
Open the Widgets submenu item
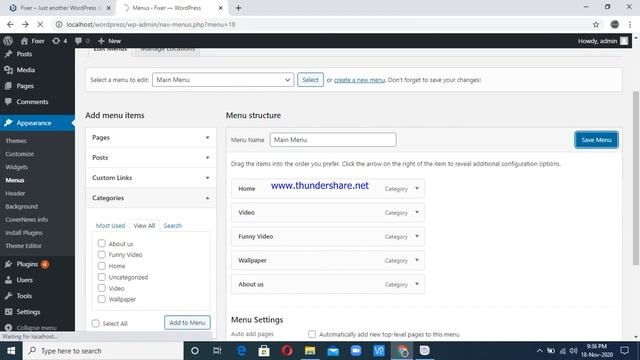17,167
